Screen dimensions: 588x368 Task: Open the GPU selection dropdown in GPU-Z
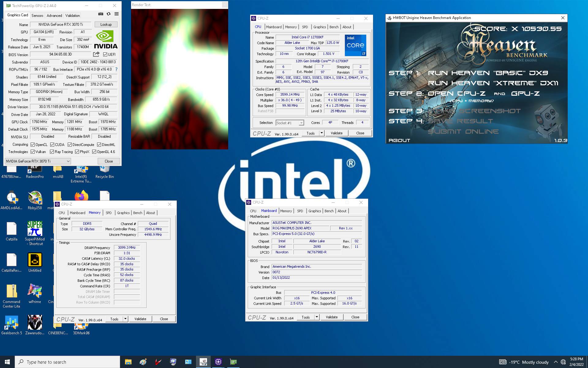pyautogui.click(x=38, y=161)
